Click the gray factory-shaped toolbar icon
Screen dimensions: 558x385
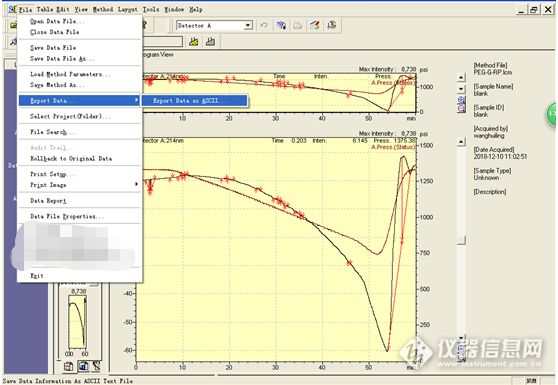click(x=210, y=42)
